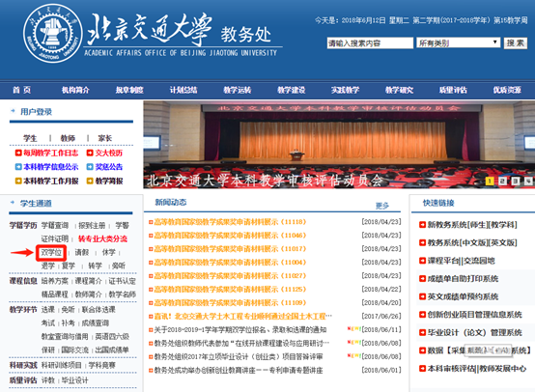Click yellow icon next to 本科教学工作月报
Screen dimensions: 535x392
point(18,181)
